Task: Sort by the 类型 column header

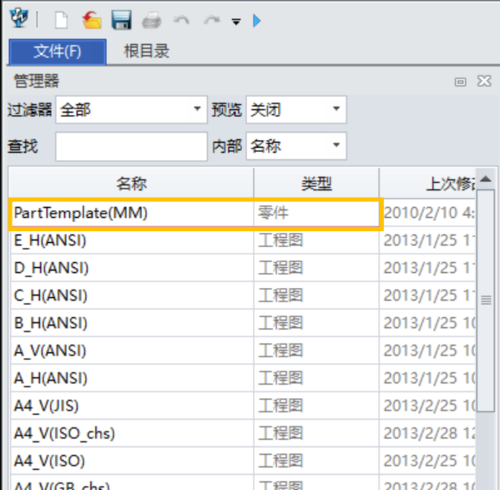Action: [x=316, y=183]
